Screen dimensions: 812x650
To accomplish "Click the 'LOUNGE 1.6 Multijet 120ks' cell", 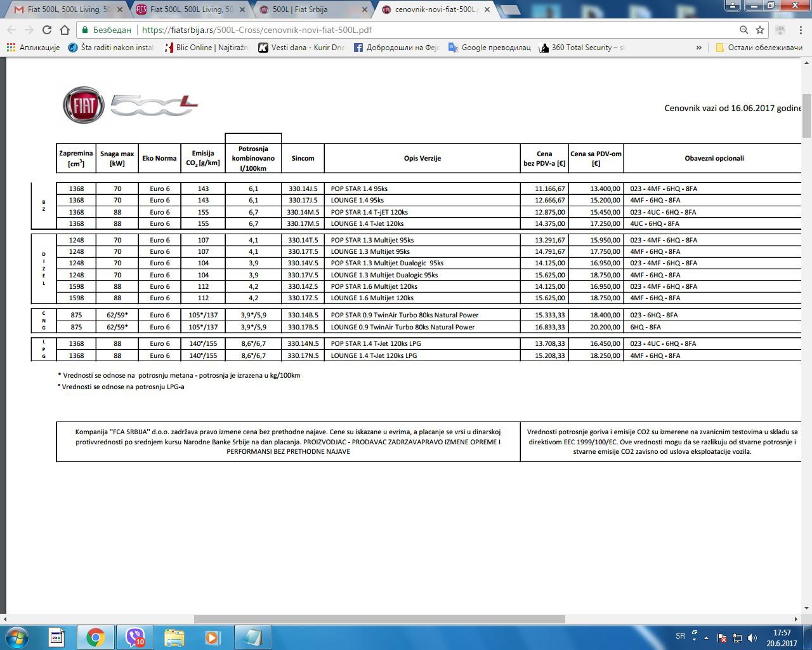I will 372,298.
